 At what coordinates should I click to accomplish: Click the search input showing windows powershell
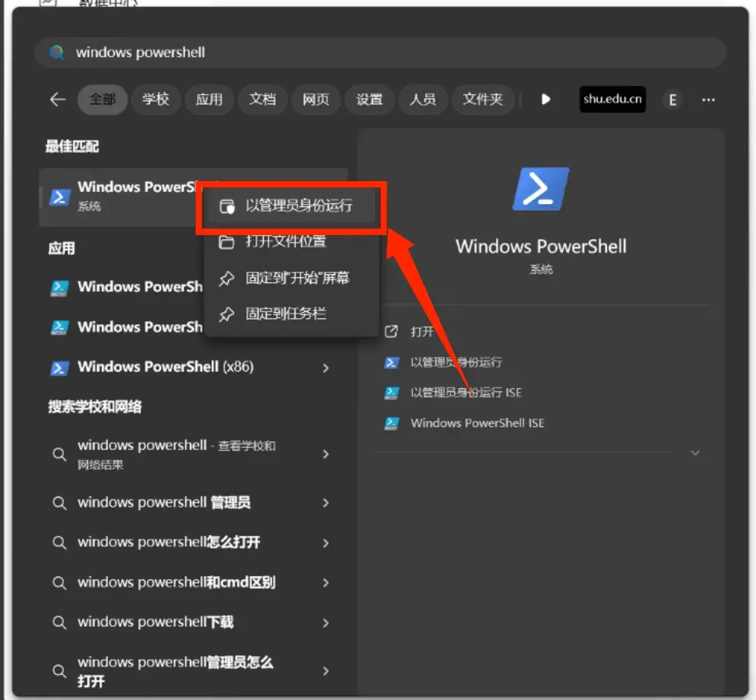tap(380, 52)
